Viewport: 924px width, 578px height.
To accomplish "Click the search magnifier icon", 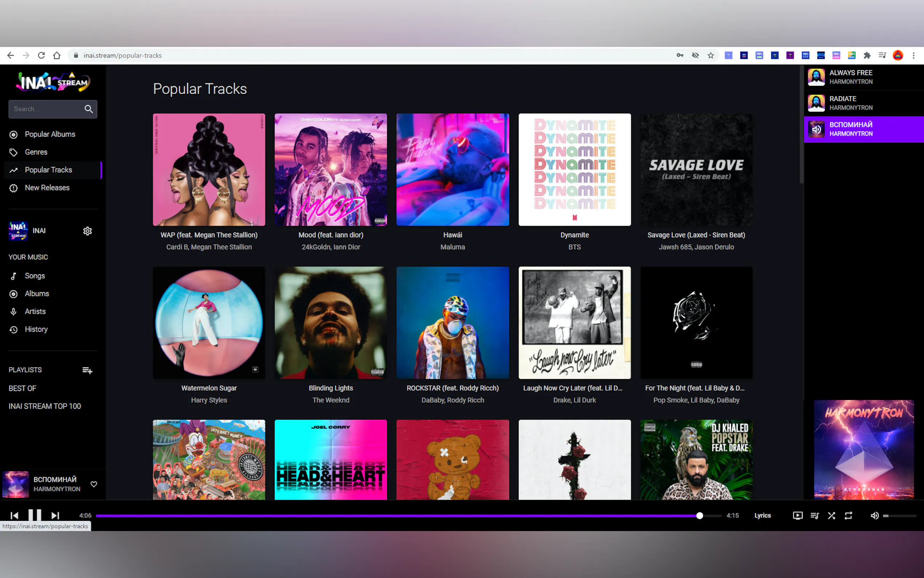I will click(89, 109).
